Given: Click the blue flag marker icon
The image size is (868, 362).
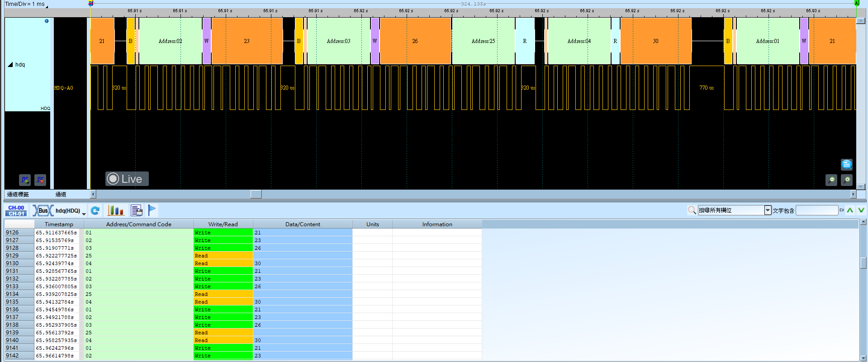Looking at the screenshot, I should pyautogui.click(x=152, y=210).
